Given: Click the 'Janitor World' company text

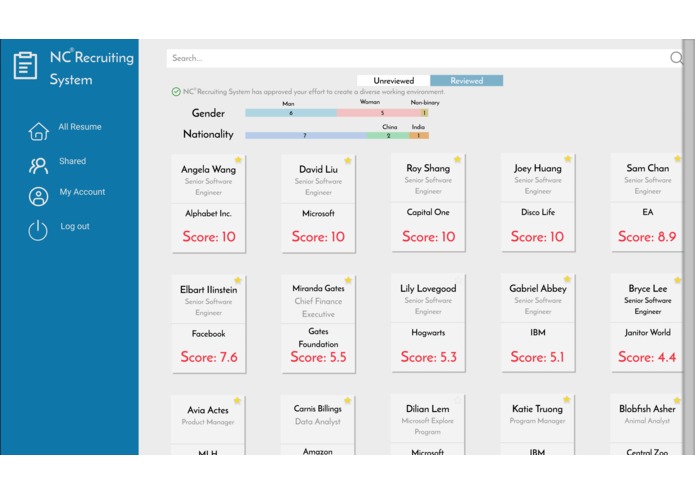Looking at the screenshot, I should [648, 332].
